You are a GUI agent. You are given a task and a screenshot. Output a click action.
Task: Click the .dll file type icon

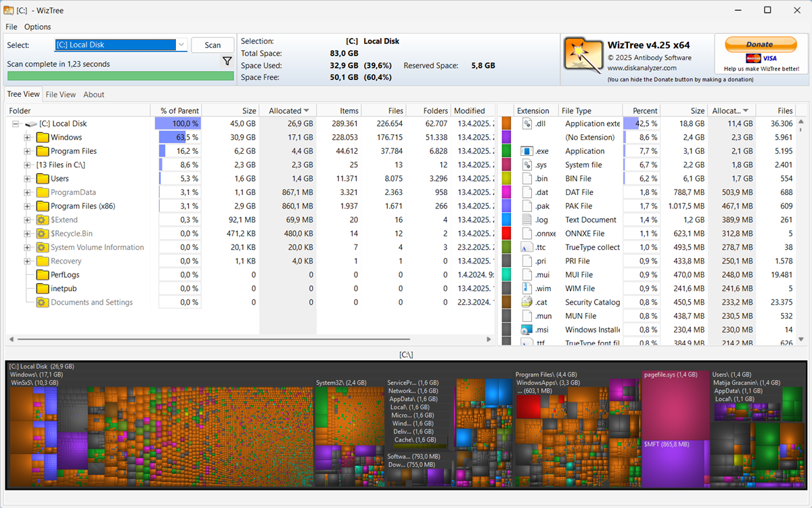click(527, 124)
